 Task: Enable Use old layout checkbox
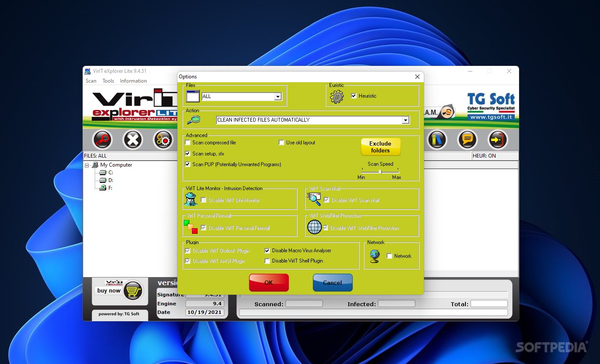(282, 143)
